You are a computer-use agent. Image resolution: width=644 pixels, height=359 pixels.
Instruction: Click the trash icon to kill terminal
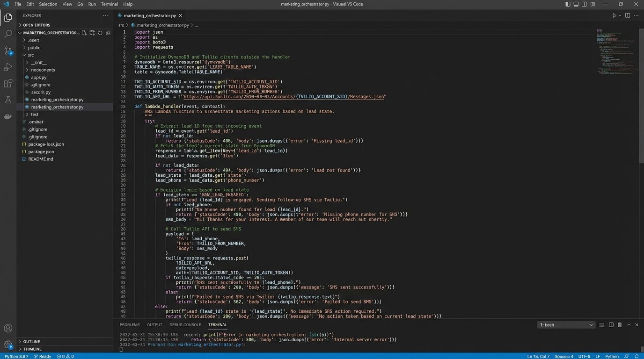click(620, 325)
